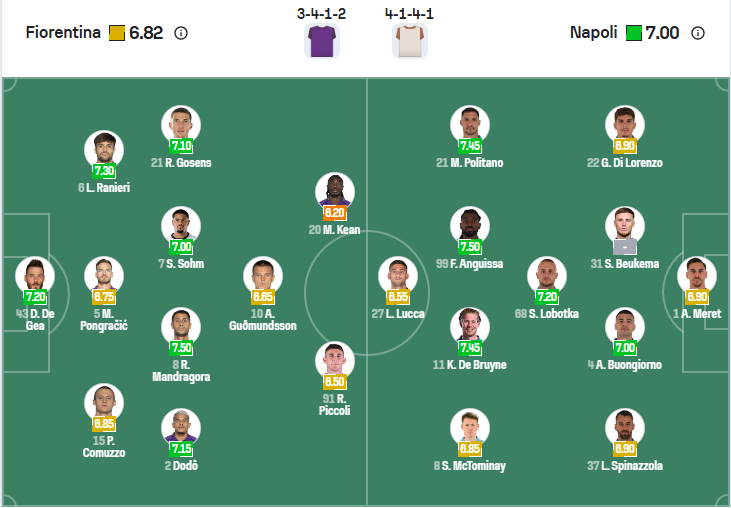Click the G. Di Lorenzo name label
Image resolution: width=731 pixels, height=508 pixels.
click(x=625, y=163)
